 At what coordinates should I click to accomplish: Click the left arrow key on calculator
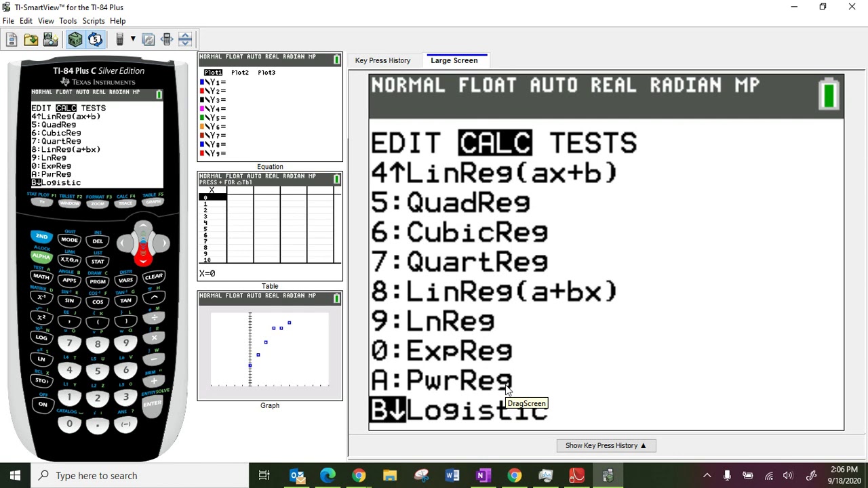[125, 243]
